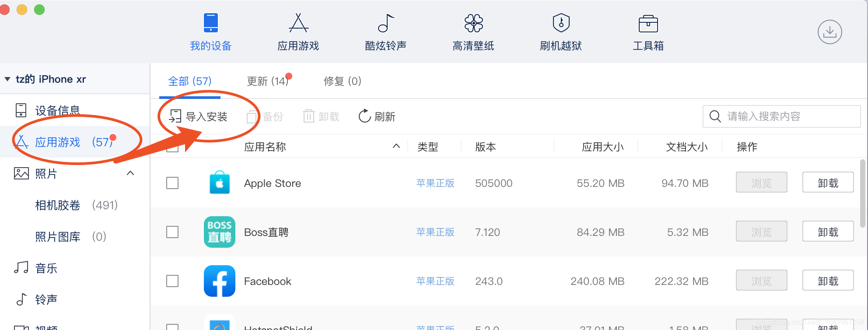Image resolution: width=868 pixels, height=330 pixels.
Task: Click 浏览 button for Apple Store
Action: click(x=762, y=182)
